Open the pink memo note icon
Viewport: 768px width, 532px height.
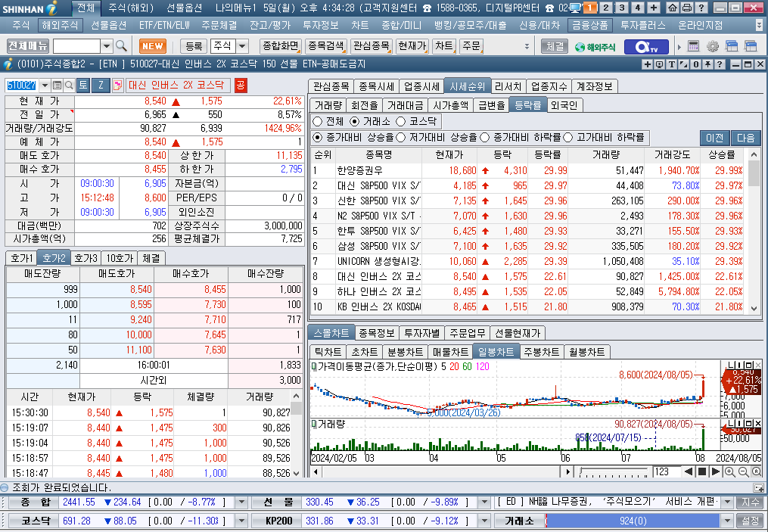tap(117, 86)
